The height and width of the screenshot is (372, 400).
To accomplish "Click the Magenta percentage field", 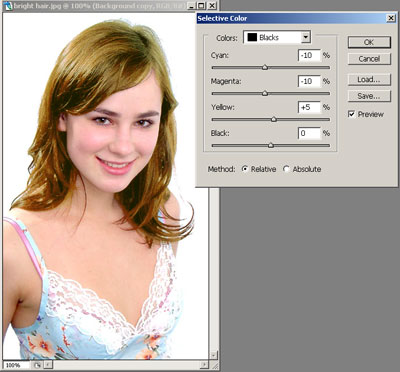I will coord(309,81).
